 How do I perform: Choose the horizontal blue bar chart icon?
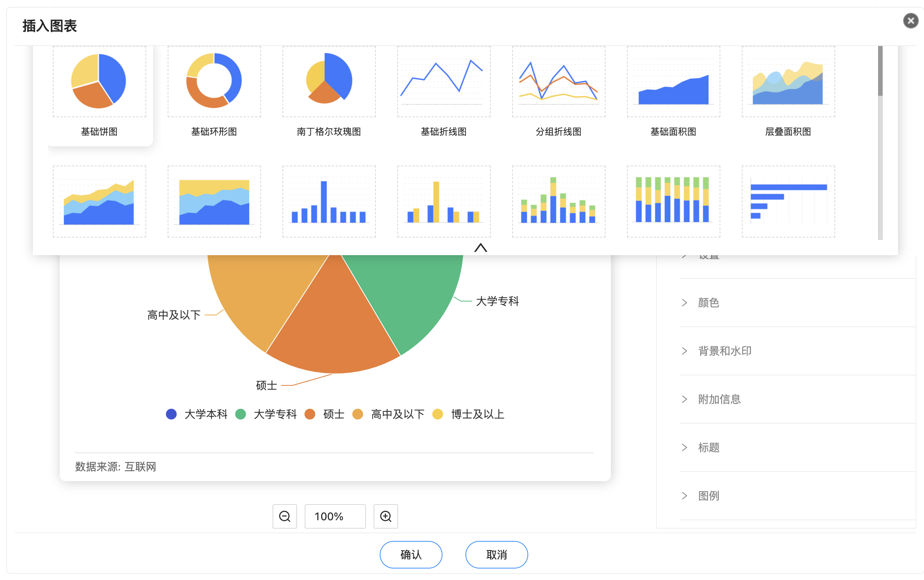pyautogui.click(x=789, y=202)
